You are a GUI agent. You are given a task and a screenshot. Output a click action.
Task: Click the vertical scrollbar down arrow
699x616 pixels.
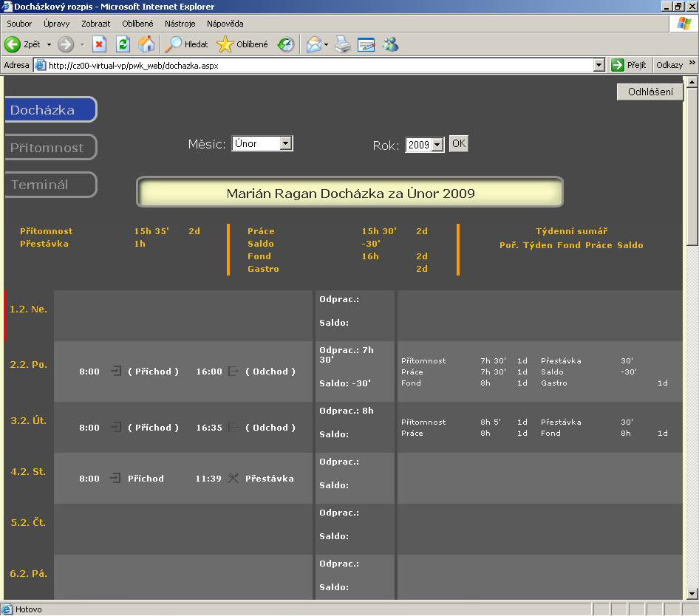coord(692,593)
